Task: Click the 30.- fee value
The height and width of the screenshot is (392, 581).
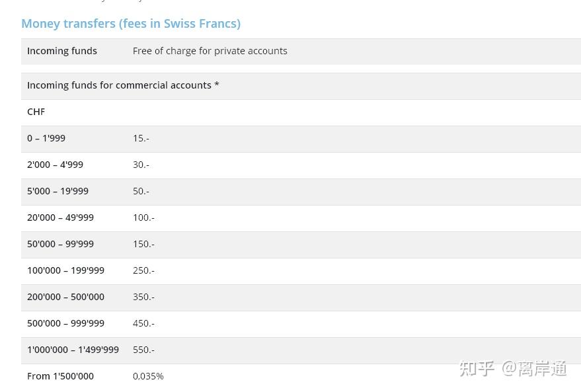Action: [141, 165]
